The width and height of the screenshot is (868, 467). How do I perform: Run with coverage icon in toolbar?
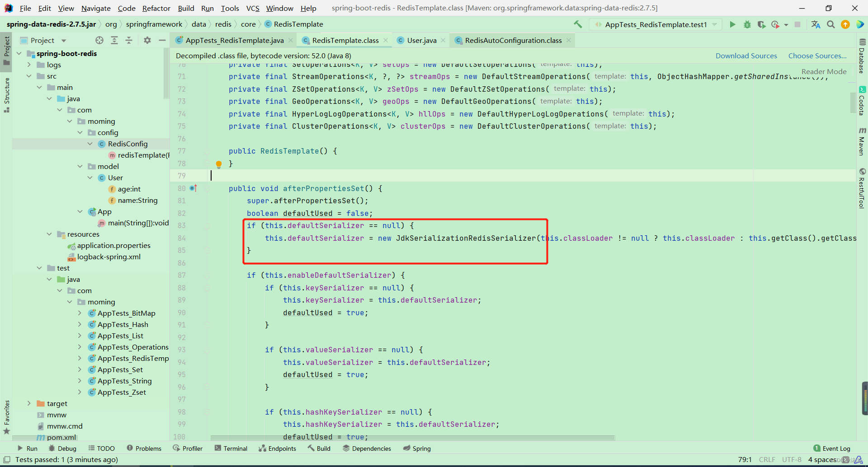[762, 24]
